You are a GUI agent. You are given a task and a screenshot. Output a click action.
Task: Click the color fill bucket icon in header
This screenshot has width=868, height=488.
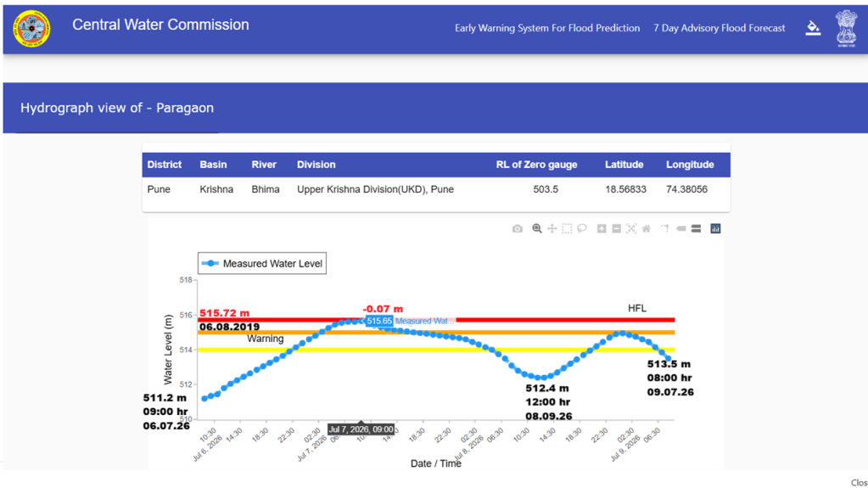click(813, 28)
